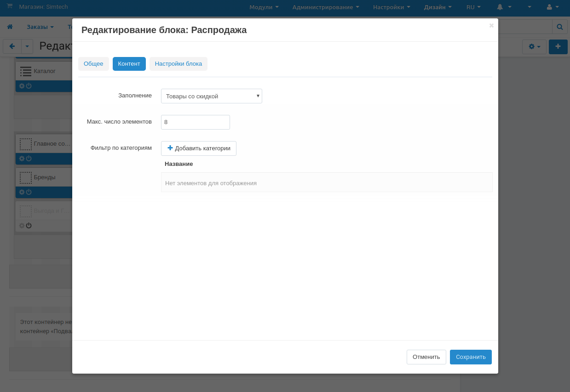This screenshot has width=570, height=392.
Task: Click the back arrow button
Action: [x=12, y=46]
